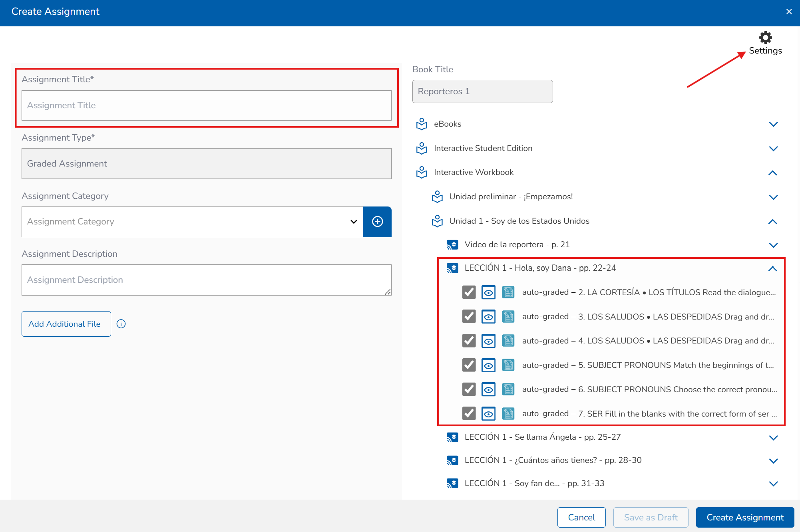Expand Unidad preliminar - ¡Empezamos! tree item
Screen dimensions: 800x532
(x=773, y=197)
